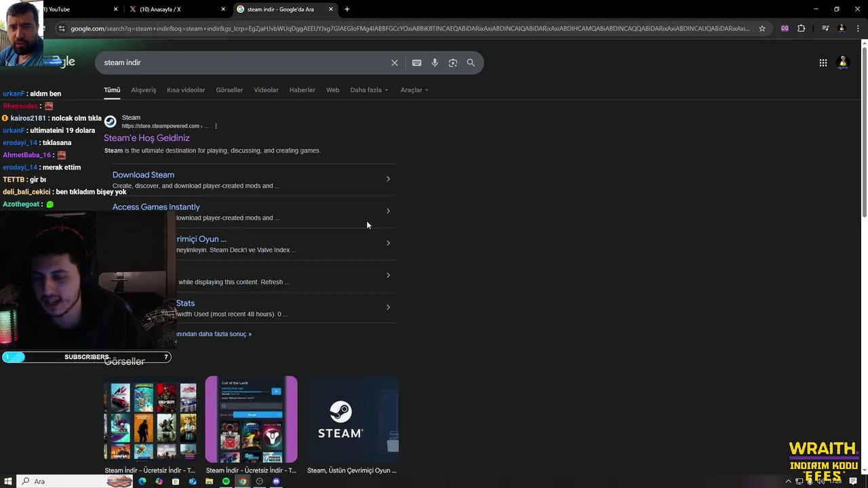The height and width of the screenshot is (488, 868).
Task: Switch to the YouTube tab
Action: tap(75, 9)
